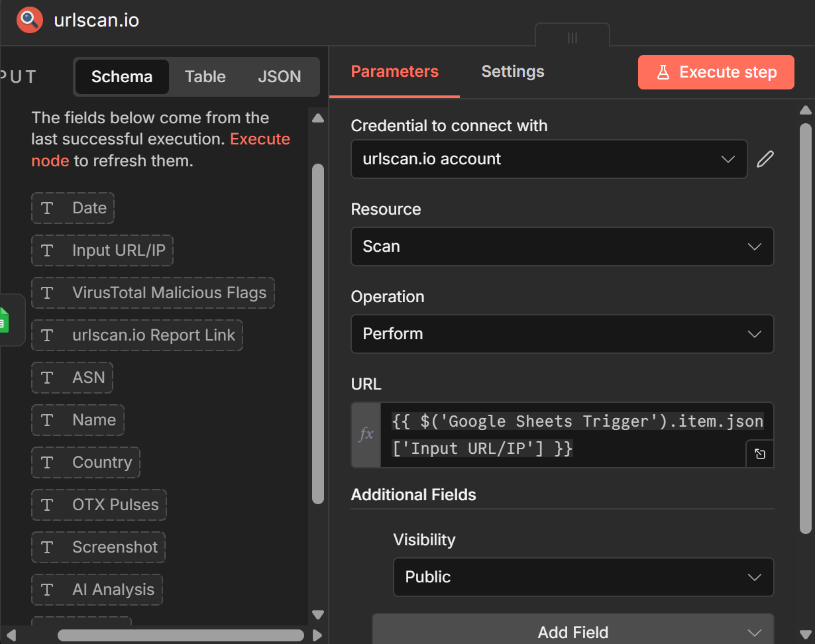This screenshot has height=644, width=815.
Task: Toggle the fx expression mode on URL
Action: coord(366,435)
